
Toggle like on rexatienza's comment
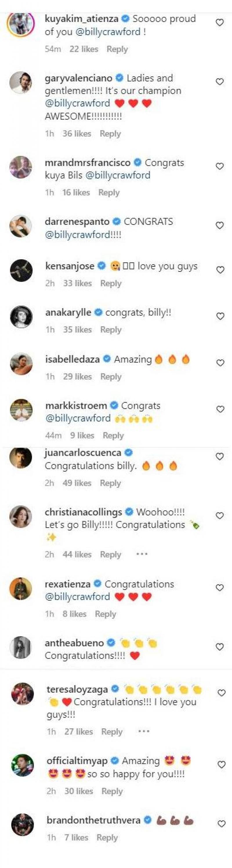(220, 588)
